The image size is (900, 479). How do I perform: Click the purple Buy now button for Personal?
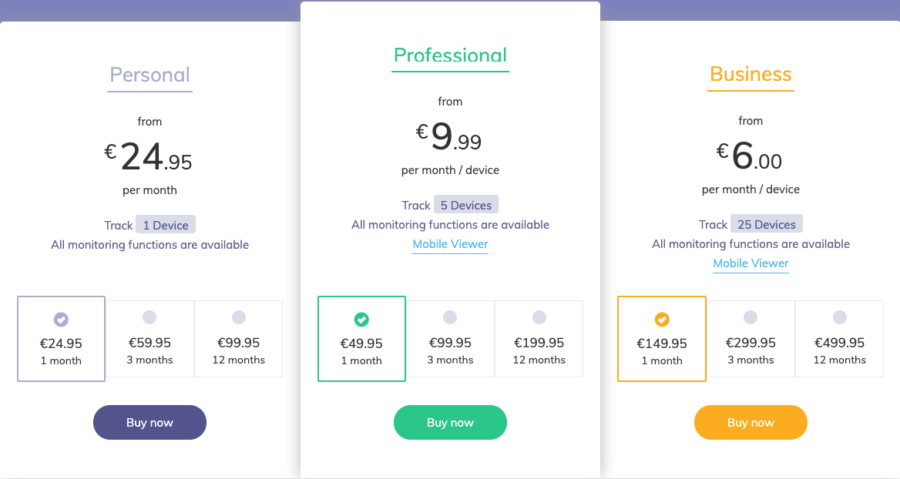[x=150, y=422]
